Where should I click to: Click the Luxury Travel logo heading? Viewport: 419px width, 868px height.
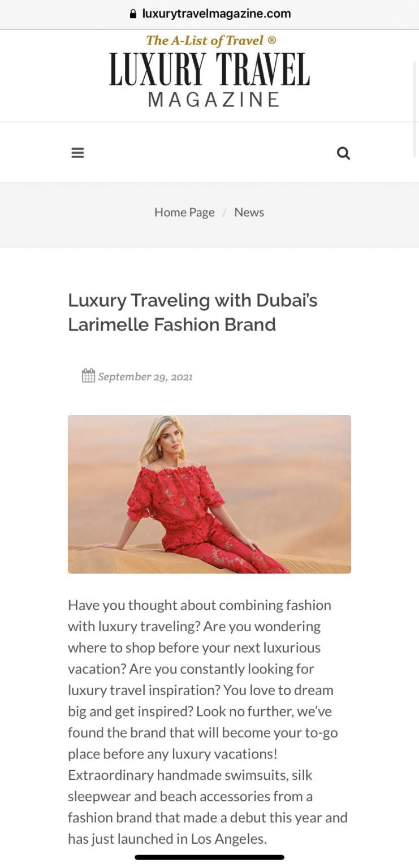click(x=210, y=69)
